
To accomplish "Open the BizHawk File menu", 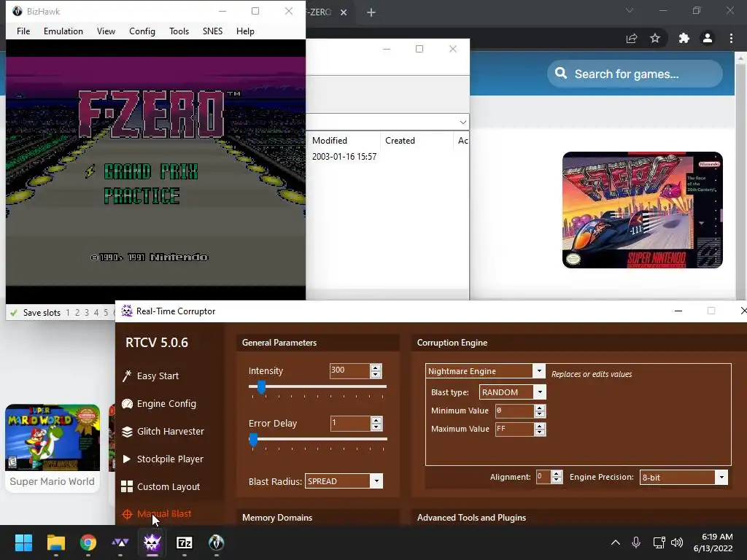I will pyautogui.click(x=23, y=31).
